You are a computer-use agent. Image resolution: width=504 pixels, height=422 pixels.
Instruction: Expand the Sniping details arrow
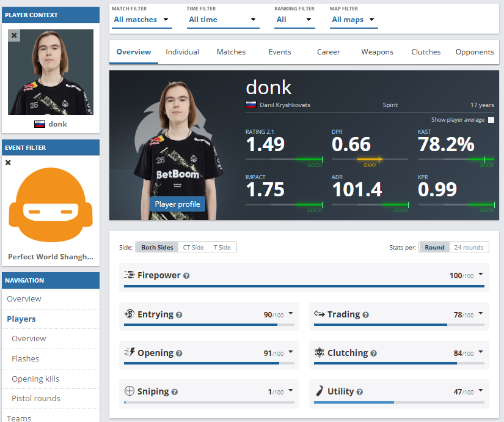[x=291, y=390]
